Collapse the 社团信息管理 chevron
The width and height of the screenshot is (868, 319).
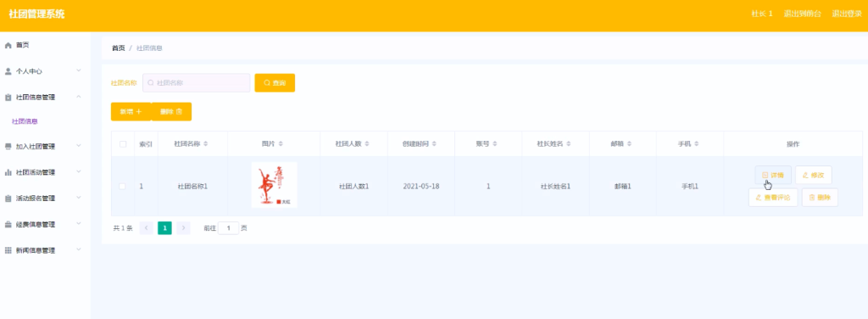[79, 97]
